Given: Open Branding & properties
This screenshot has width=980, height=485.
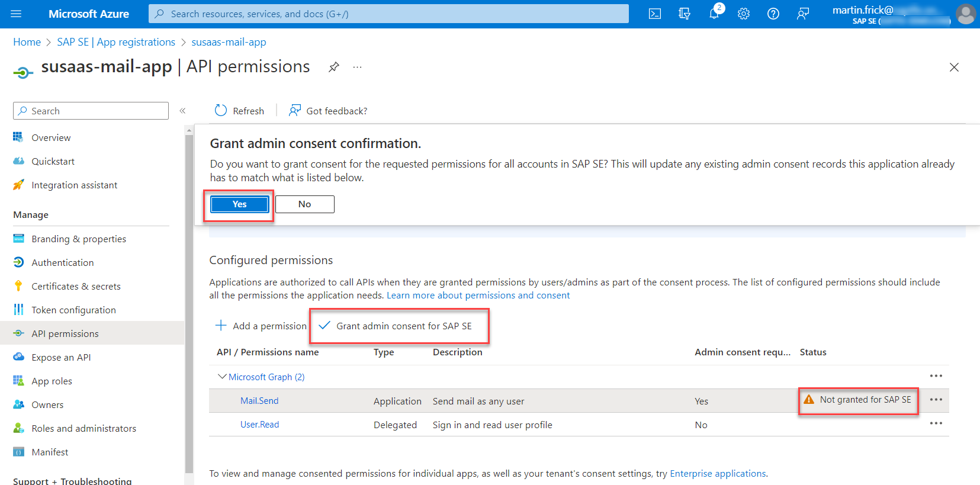Looking at the screenshot, I should point(79,239).
